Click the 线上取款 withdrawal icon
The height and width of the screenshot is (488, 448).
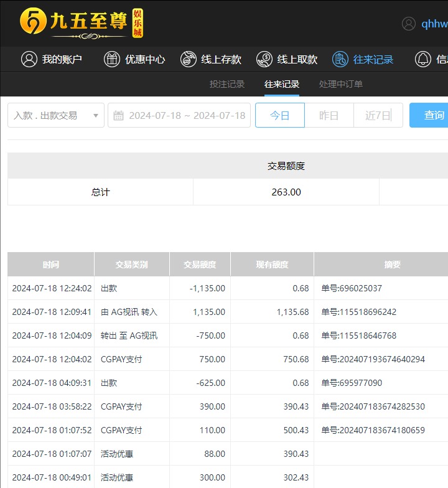click(264, 59)
